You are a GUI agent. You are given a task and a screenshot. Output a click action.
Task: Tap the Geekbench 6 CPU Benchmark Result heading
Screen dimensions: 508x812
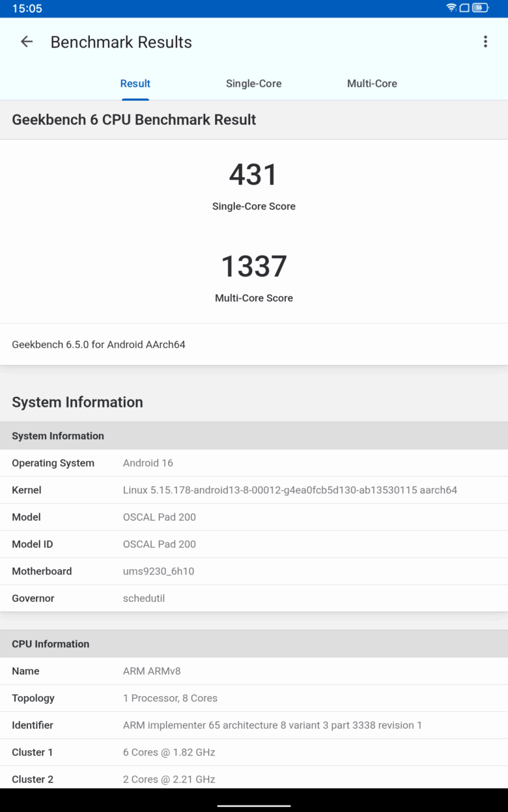click(134, 120)
